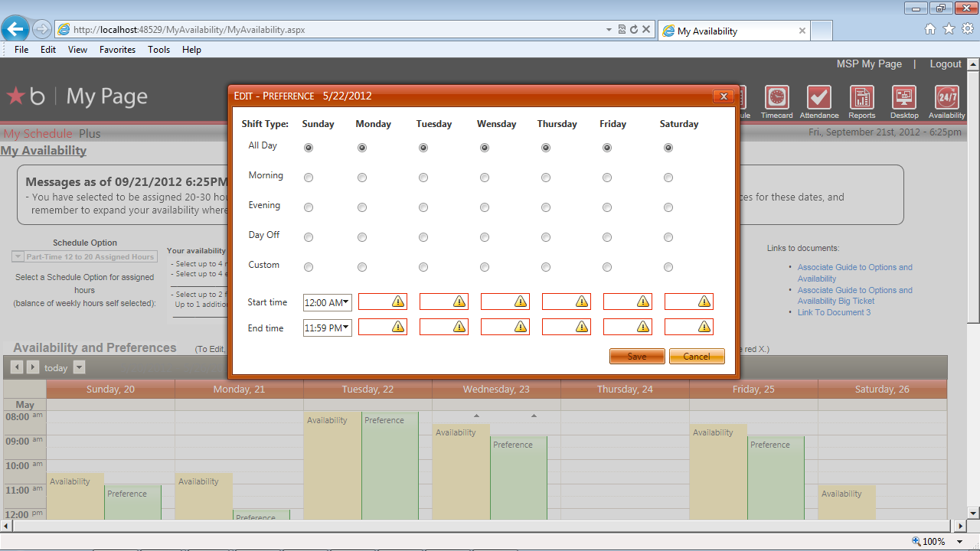Select Friday 25 Availability block
This screenshot has height=551, width=980.
tap(718, 472)
